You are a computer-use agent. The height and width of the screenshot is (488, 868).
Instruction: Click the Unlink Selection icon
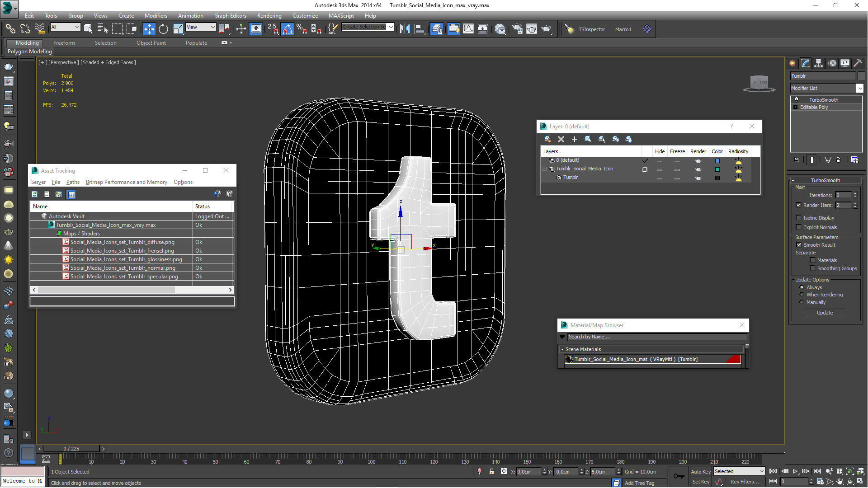(x=25, y=29)
